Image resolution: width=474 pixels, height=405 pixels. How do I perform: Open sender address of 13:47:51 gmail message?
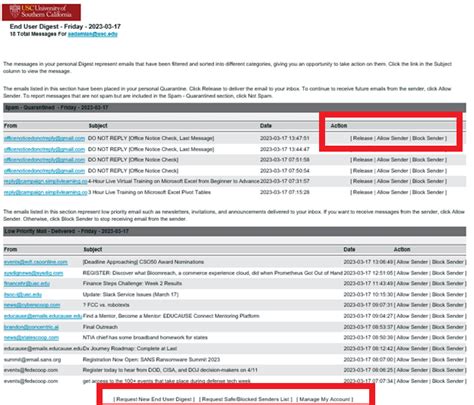[44, 138]
